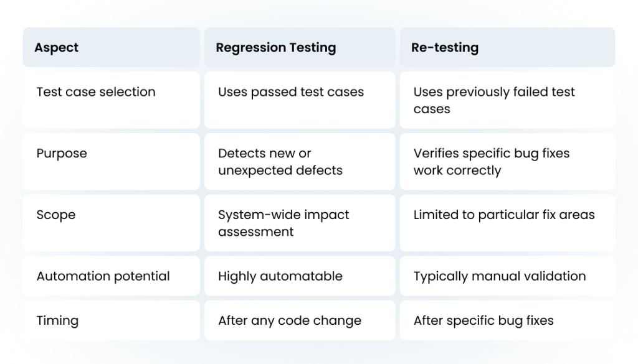Select Detects new or unexpected defects cell
Viewport: 638px width, 364px height.
300,161
